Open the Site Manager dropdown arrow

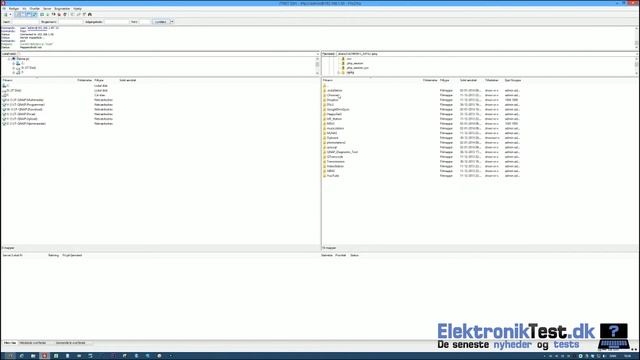10,14
